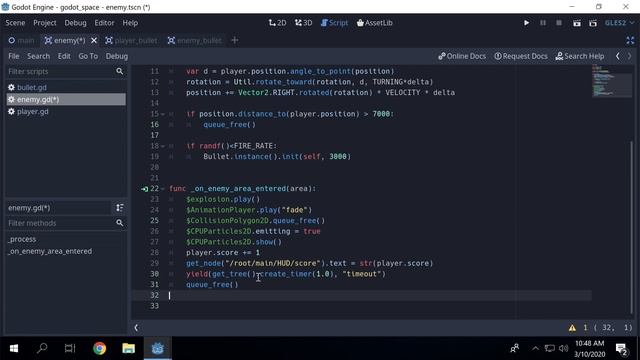Open bullet.gd in the script list
This screenshot has width=640, height=360.
click(x=66, y=87)
